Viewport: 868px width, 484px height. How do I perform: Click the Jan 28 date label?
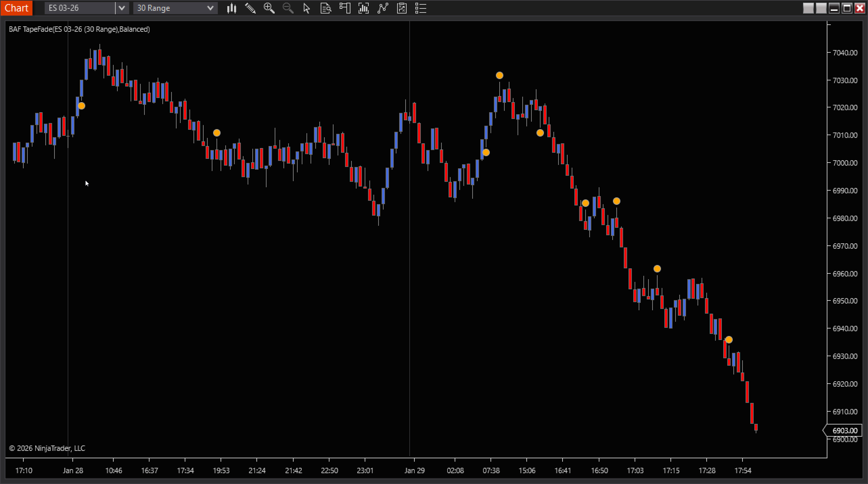pyautogui.click(x=73, y=470)
